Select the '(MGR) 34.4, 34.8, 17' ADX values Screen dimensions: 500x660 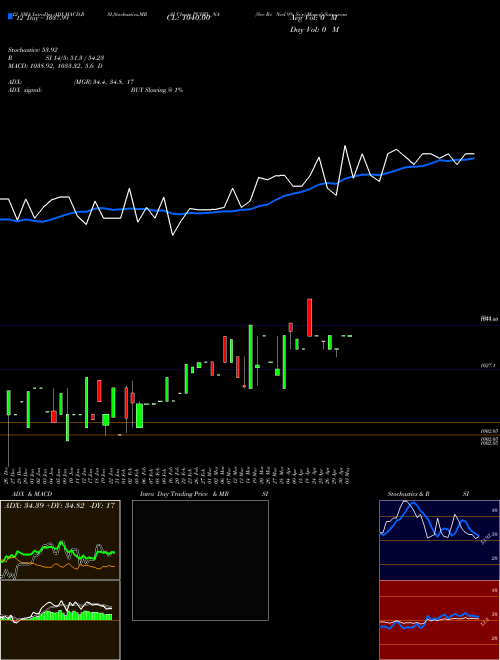[104, 82]
